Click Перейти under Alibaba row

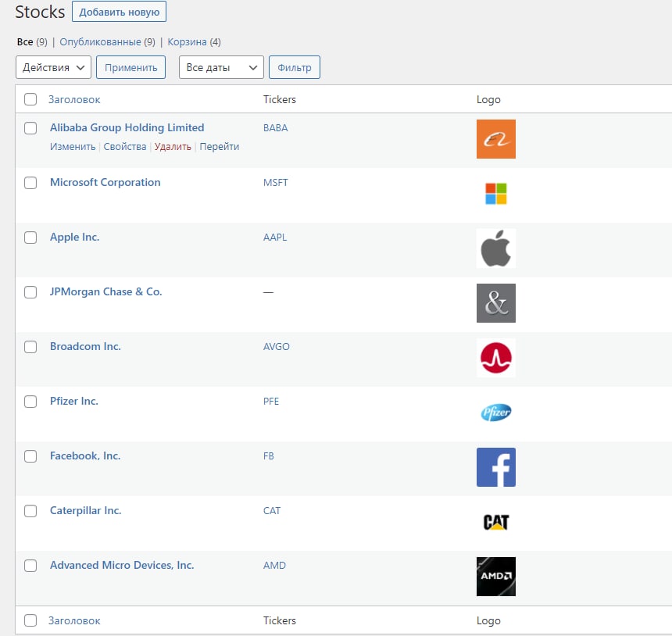pos(220,147)
